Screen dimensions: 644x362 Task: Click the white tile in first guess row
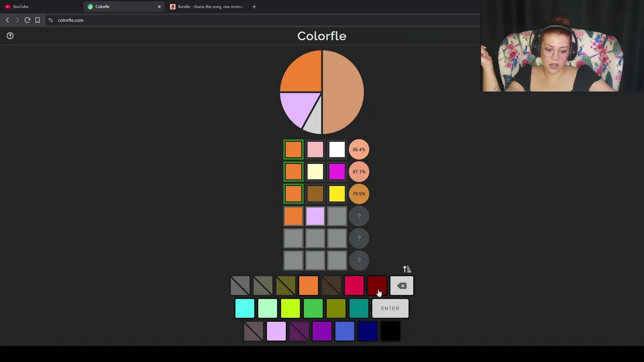click(337, 149)
